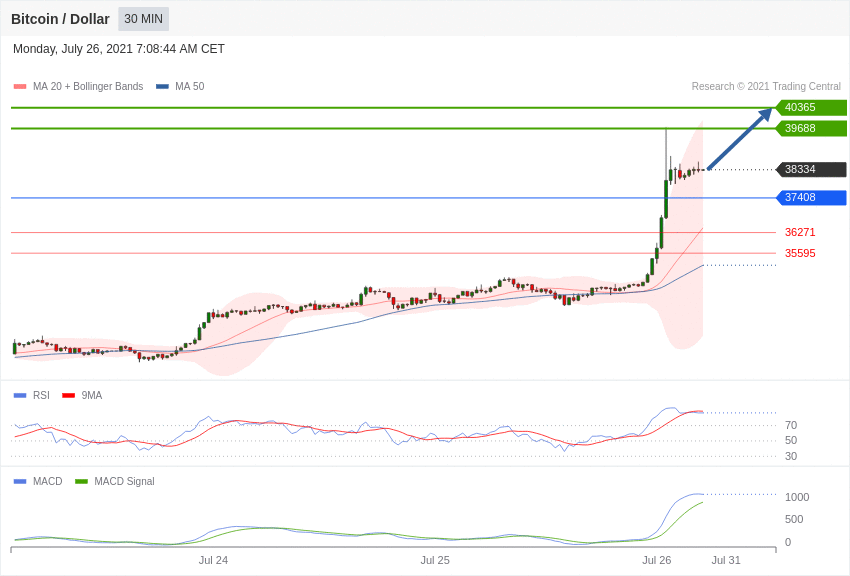
Task: Click the Jul 24 date axis label
Action: [213, 560]
